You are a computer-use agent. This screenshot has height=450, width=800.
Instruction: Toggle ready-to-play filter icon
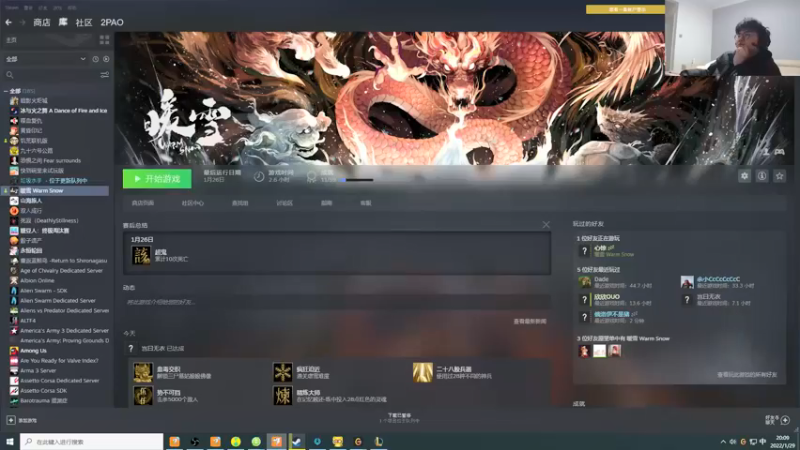click(x=106, y=59)
